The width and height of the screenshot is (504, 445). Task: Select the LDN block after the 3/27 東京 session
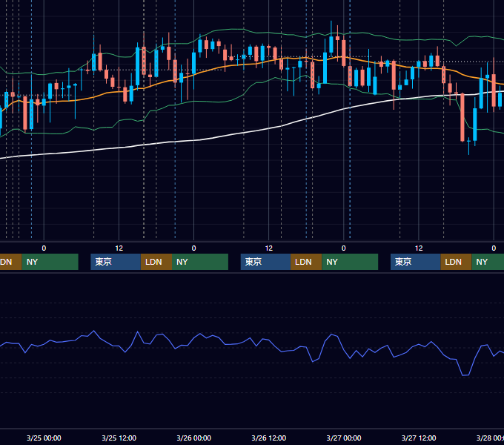pos(456,262)
